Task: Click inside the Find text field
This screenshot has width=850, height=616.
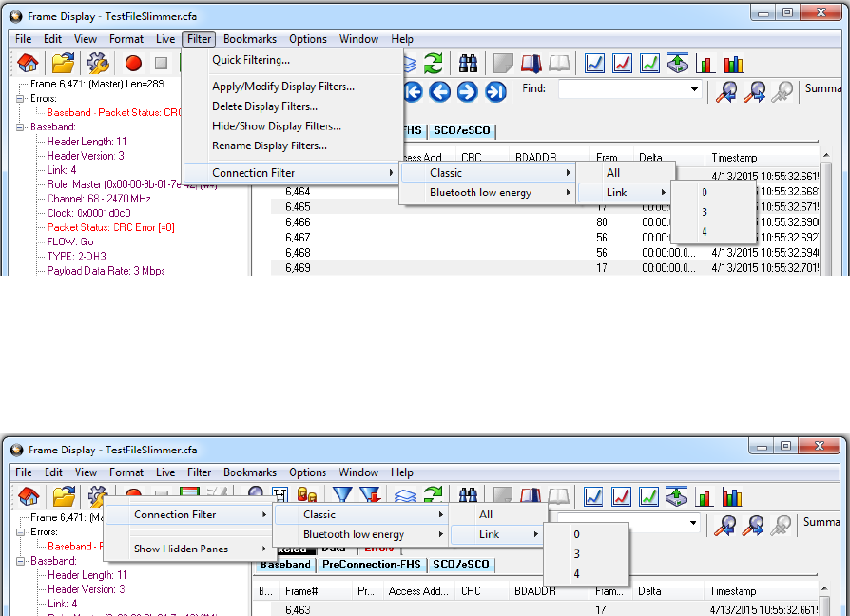Action: tap(618, 91)
